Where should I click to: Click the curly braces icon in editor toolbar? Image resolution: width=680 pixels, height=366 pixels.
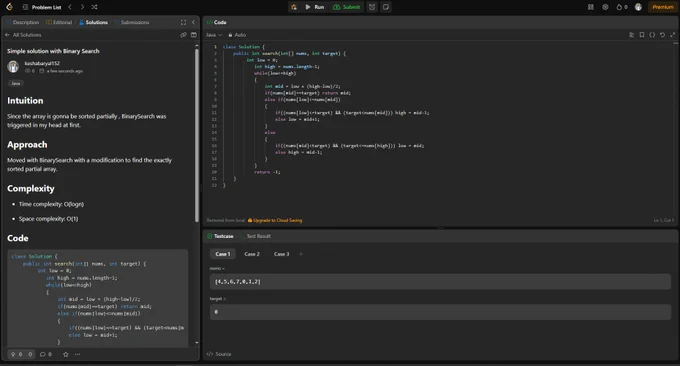tap(652, 35)
